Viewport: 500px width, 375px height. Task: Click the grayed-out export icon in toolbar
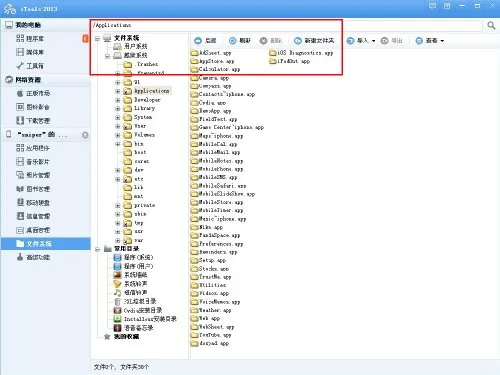click(384, 41)
